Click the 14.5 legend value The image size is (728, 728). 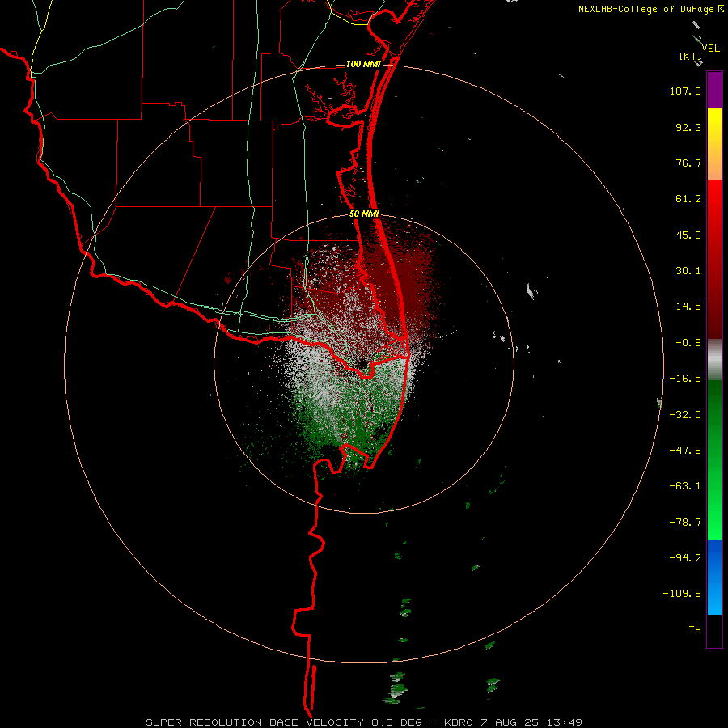(x=688, y=307)
